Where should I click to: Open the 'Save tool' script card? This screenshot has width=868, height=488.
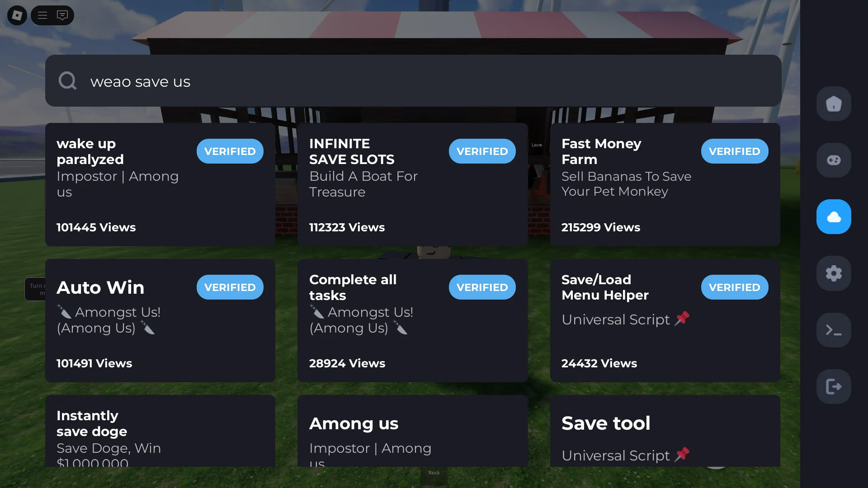[665, 431]
